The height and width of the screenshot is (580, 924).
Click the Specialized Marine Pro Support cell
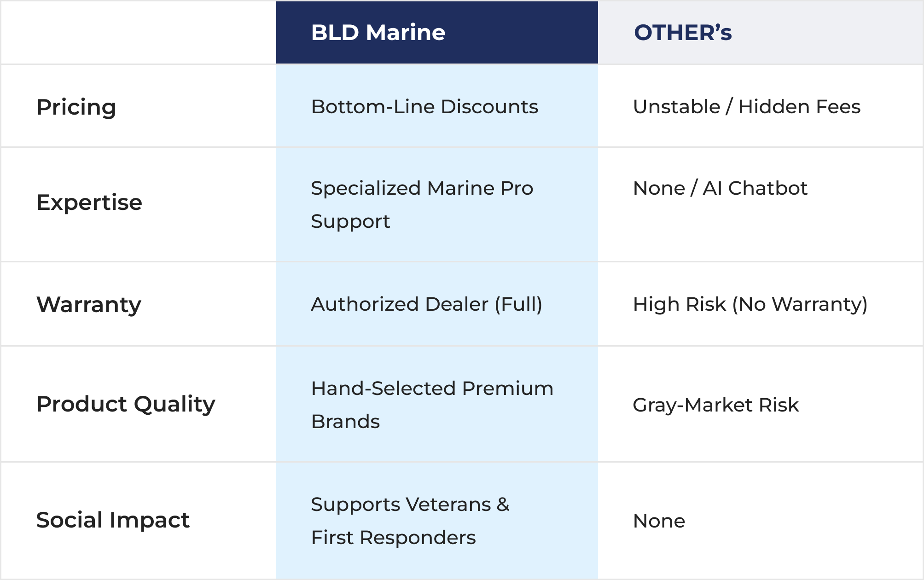(x=422, y=204)
